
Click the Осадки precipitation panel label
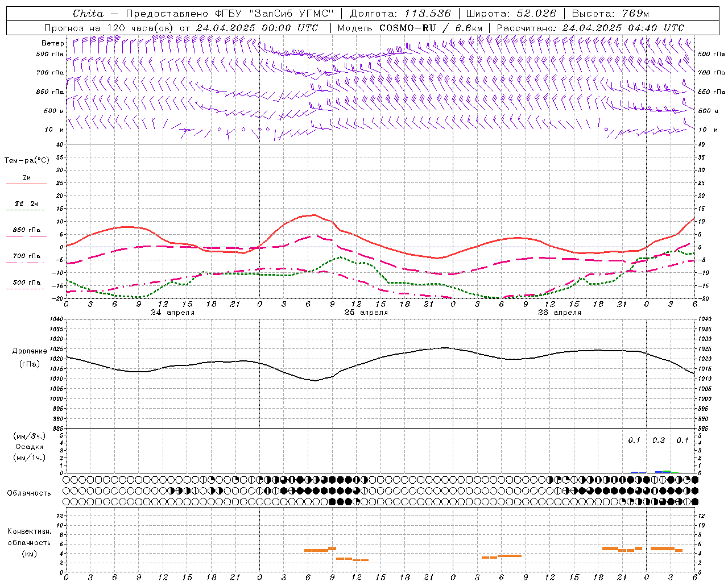coord(30,447)
